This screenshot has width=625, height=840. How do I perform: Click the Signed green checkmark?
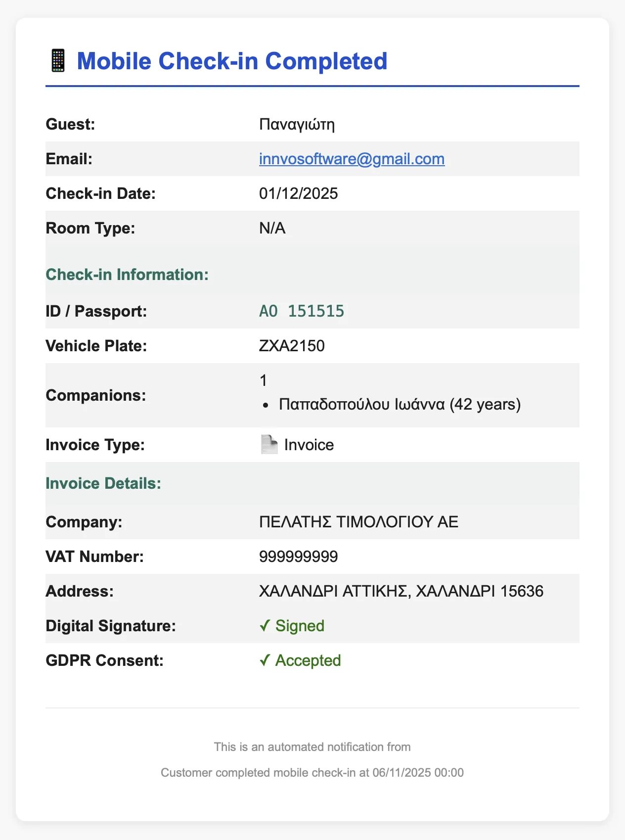click(265, 626)
